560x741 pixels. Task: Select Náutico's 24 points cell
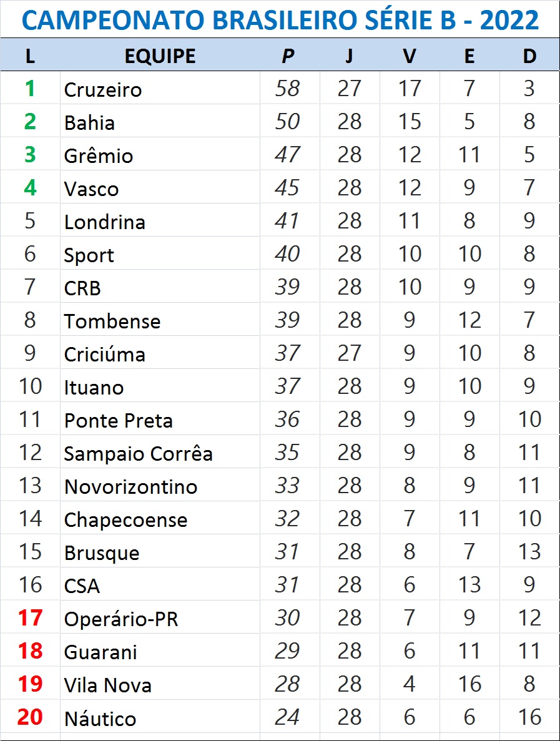click(x=289, y=717)
